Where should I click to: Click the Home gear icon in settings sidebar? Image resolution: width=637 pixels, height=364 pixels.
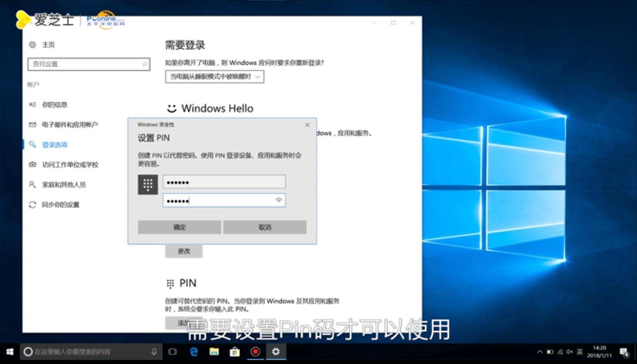pyautogui.click(x=32, y=45)
